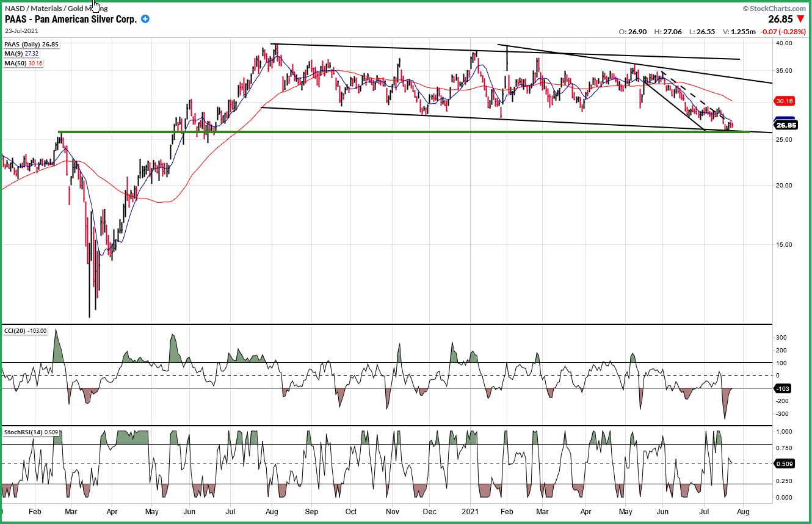This screenshot has height=524, width=812.
Task: Click the blue plus icon beside PAAS title
Action: 145,19
